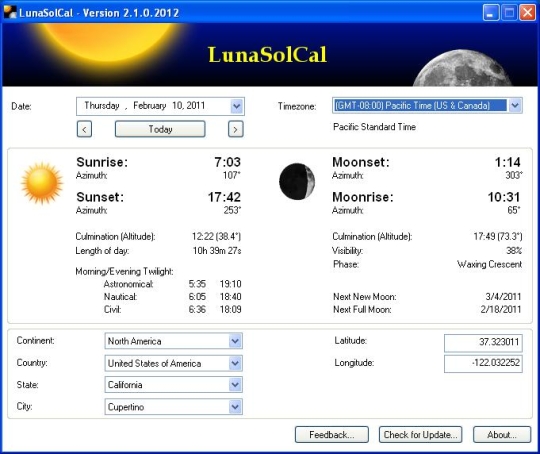This screenshot has width=540, height=454.
Task: Expand the Country dropdown showing United States of America
Action: (x=235, y=363)
